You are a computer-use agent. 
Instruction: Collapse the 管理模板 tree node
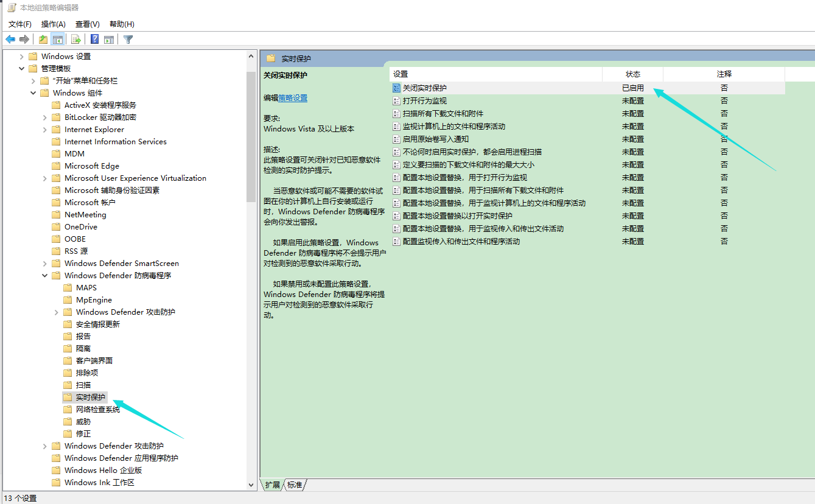[21, 69]
